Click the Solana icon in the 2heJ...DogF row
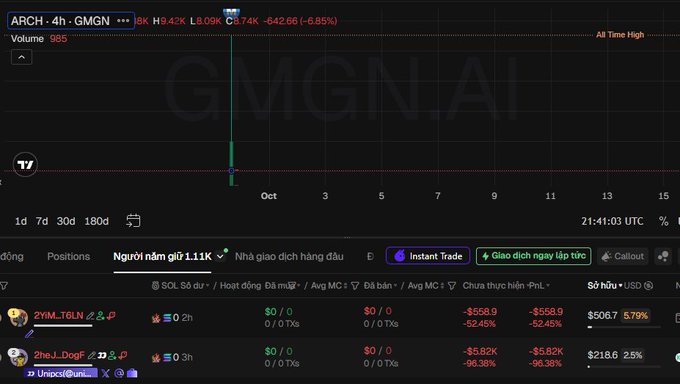 pos(167,358)
